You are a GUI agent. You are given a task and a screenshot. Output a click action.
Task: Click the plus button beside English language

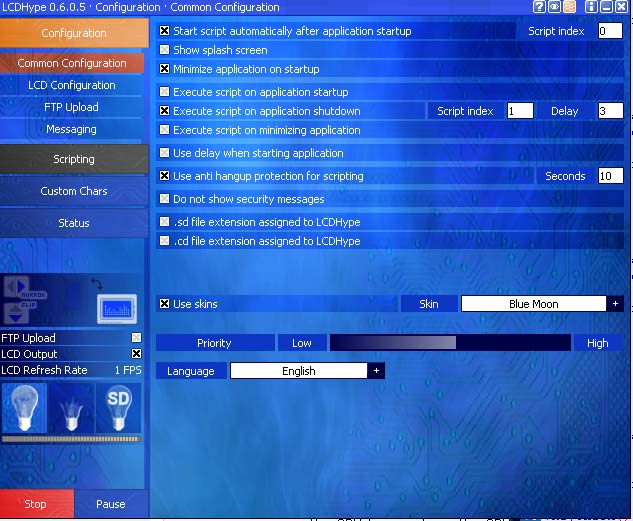coord(376,370)
